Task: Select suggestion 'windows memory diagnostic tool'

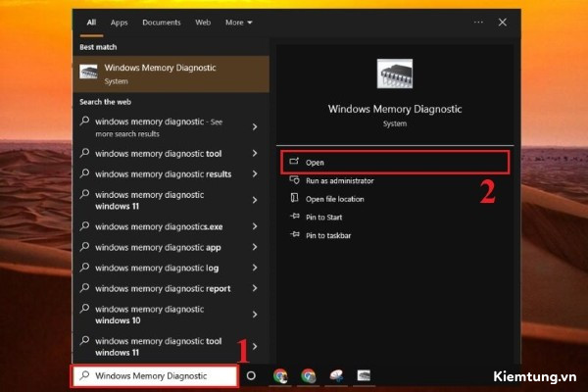Action: 171,154
